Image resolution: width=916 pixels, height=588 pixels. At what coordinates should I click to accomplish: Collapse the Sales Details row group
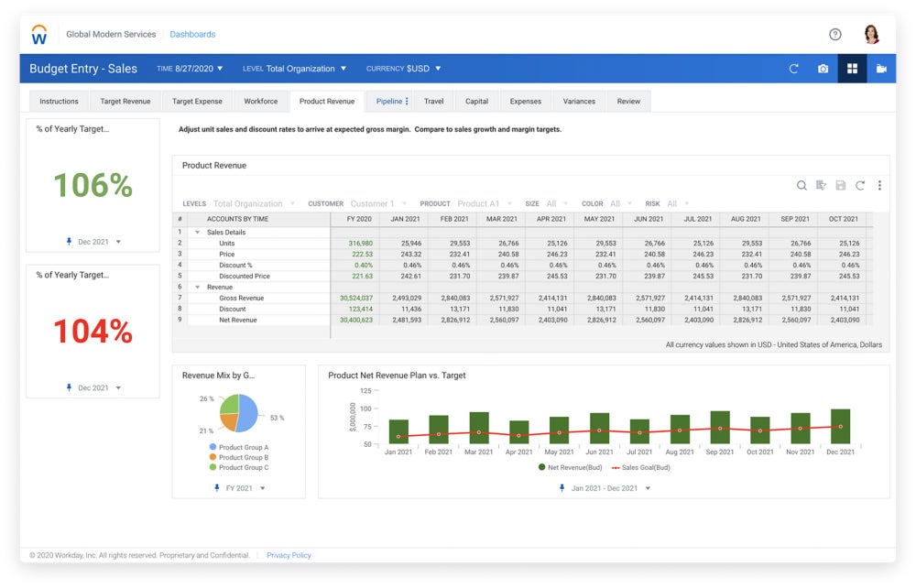pyautogui.click(x=198, y=233)
